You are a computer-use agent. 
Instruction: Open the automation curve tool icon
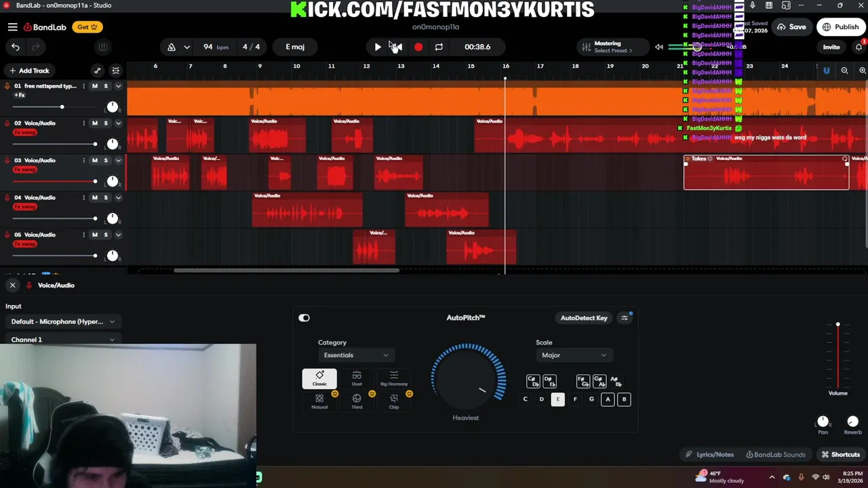point(98,70)
